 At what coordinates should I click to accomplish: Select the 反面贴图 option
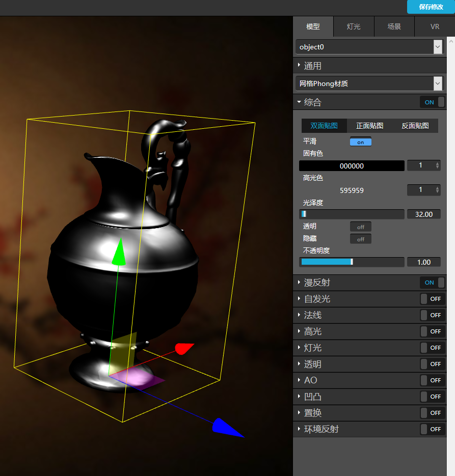(415, 126)
